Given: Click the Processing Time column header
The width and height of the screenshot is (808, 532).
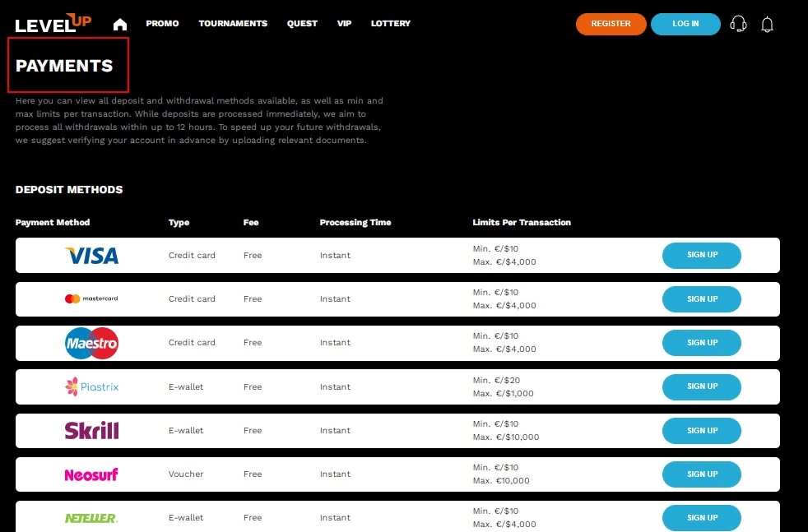Looking at the screenshot, I should tap(355, 223).
